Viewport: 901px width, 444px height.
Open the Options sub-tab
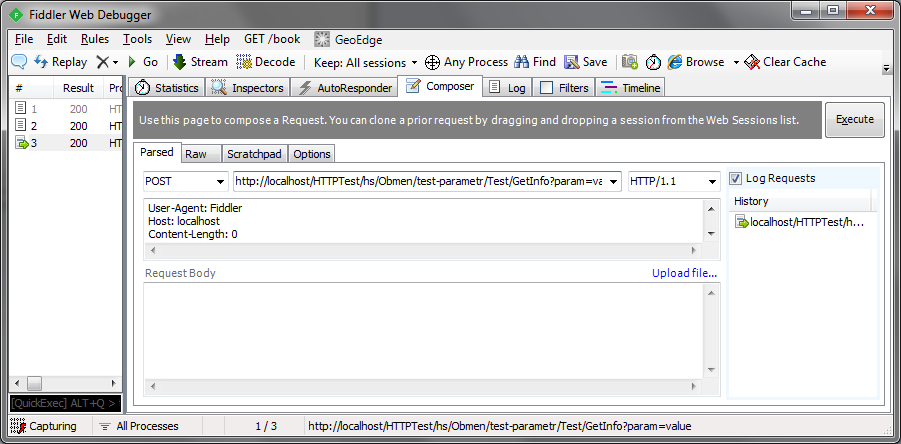click(311, 154)
